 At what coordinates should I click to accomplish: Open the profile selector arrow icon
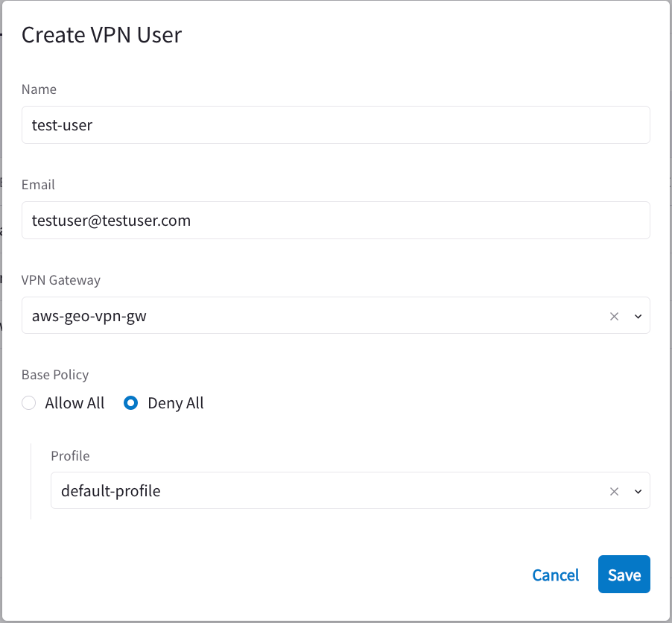(638, 490)
